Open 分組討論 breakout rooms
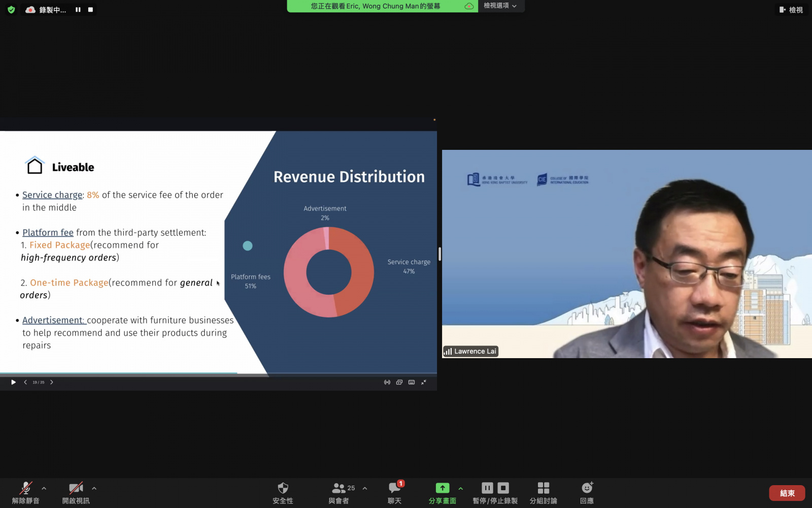This screenshot has height=508, width=812. (543, 493)
